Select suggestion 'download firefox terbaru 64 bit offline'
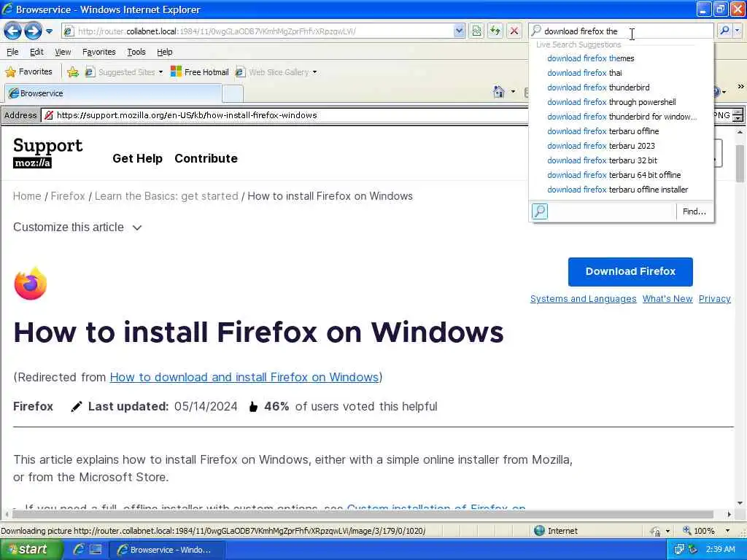This screenshot has height=560, width=747. pyautogui.click(x=614, y=175)
